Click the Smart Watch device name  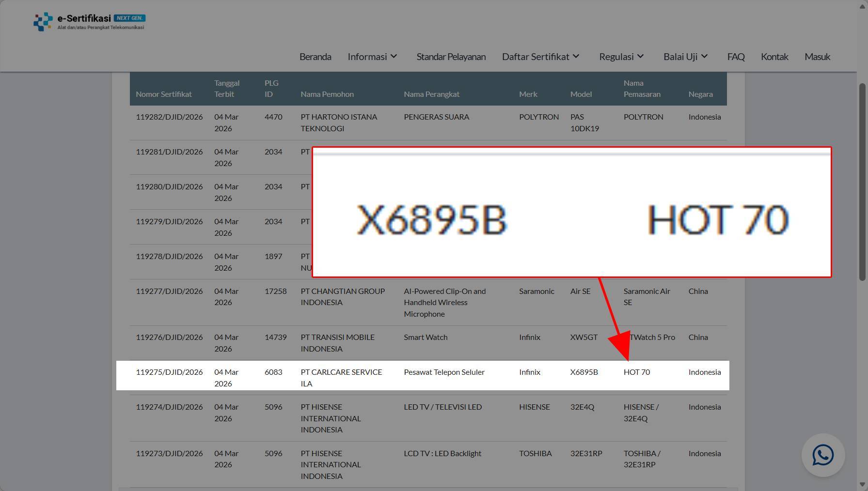pyautogui.click(x=426, y=337)
